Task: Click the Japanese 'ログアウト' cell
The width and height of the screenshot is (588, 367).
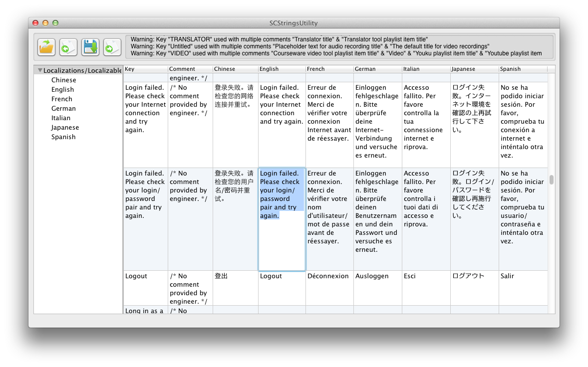Action: point(474,288)
